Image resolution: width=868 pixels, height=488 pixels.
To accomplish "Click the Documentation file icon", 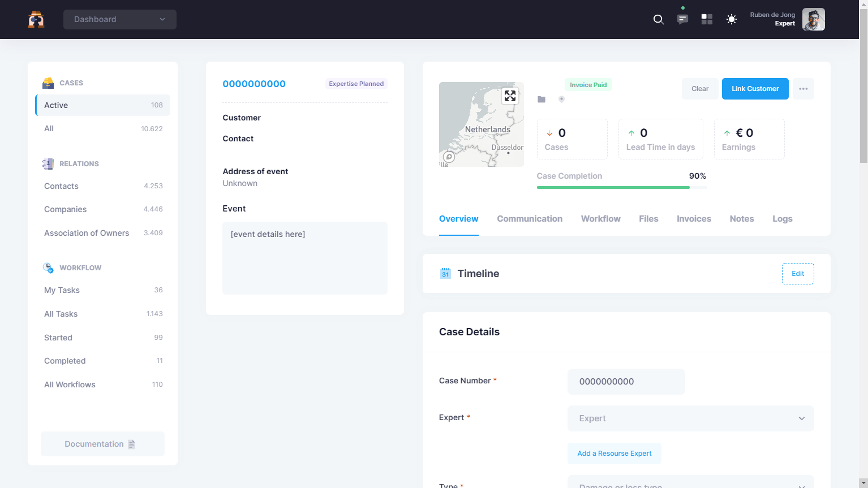I will tap(131, 444).
